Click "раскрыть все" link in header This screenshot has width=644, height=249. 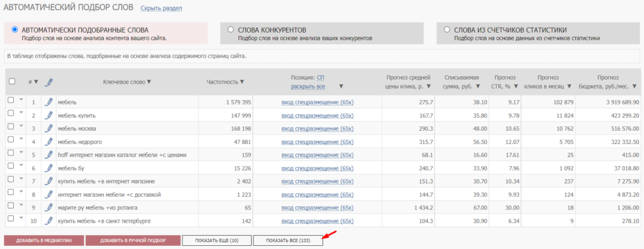click(308, 87)
